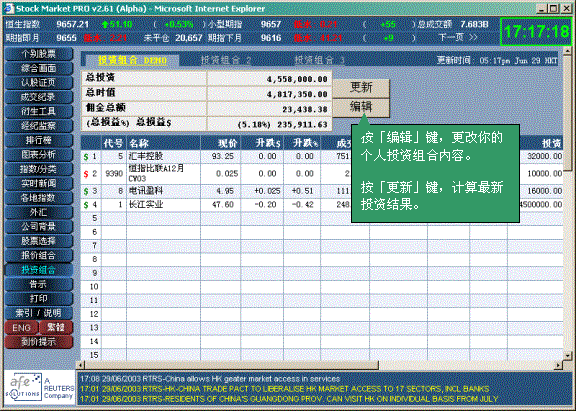Click the 现价 column header
Screen dimensions: 576x411
point(228,143)
